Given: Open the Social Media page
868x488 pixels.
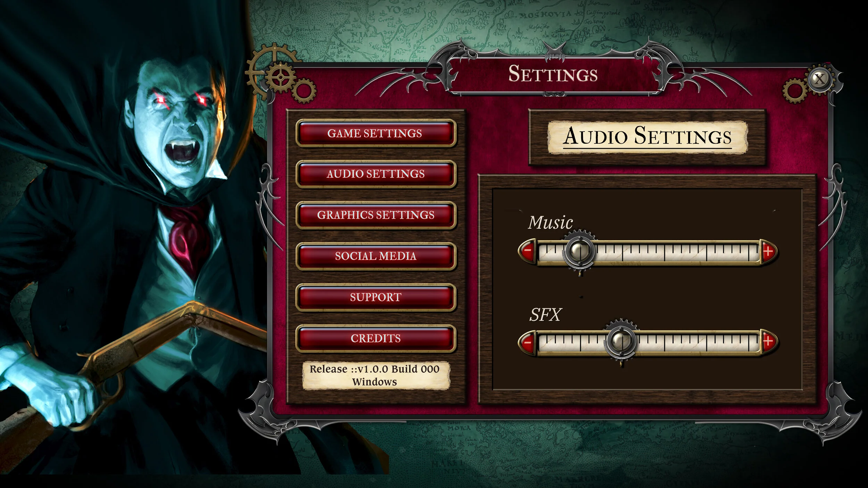Looking at the screenshot, I should [375, 256].
